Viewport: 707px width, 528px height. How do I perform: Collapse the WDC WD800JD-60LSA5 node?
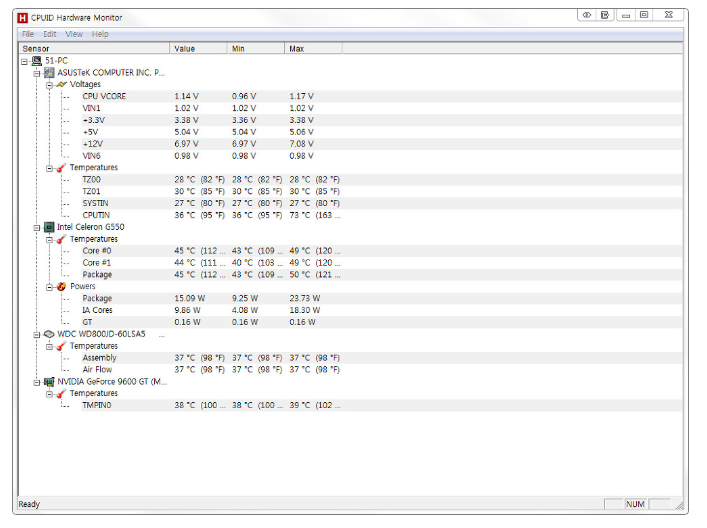click(37, 335)
